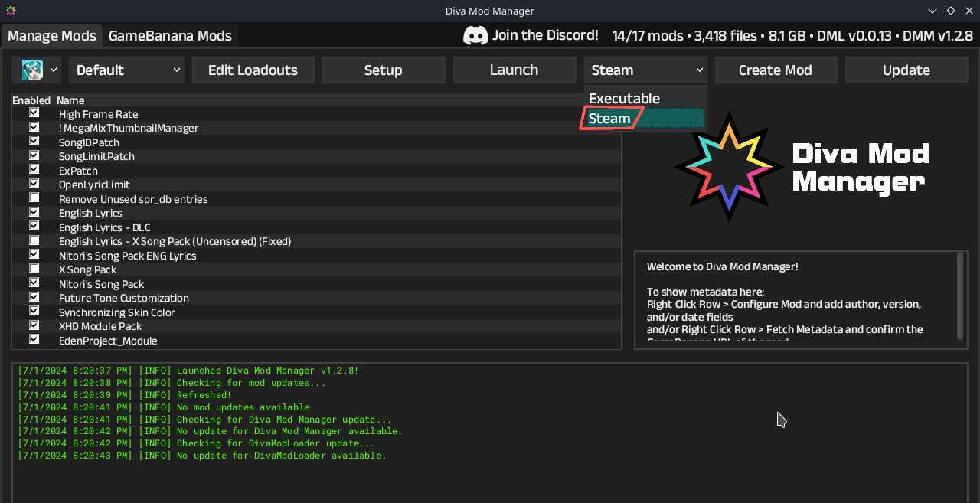The width and height of the screenshot is (980, 503).
Task: Toggle the XHD Module Pack checkbox
Action: click(34, 325)
